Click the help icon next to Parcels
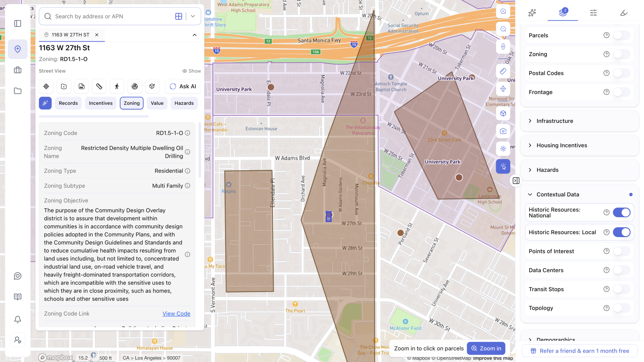The width and height of the screenshot is (644, 362). tap(607, 35)
